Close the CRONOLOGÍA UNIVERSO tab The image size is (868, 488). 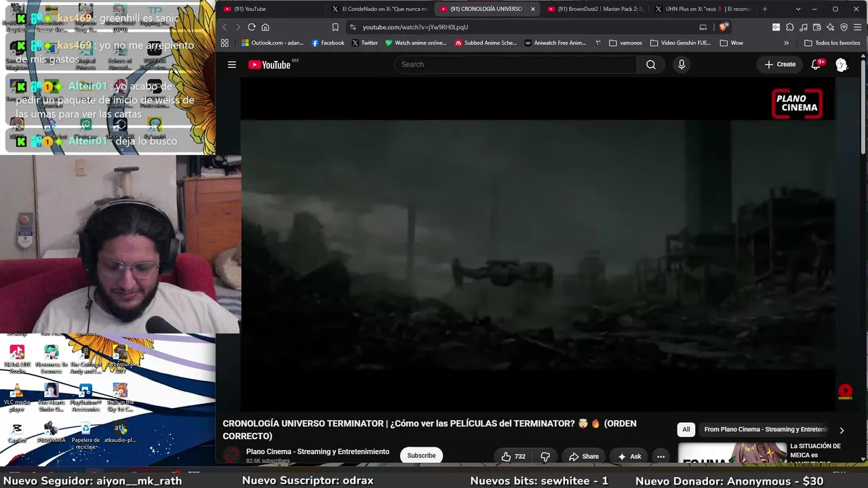(x=533, y=9)
